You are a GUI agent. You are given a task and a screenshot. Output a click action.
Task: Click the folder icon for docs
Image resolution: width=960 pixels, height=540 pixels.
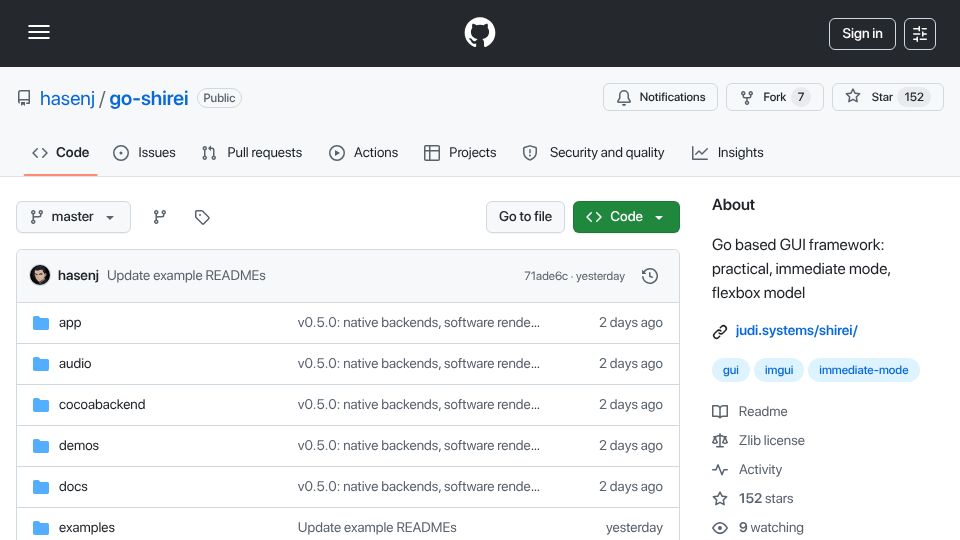(41, 487)
